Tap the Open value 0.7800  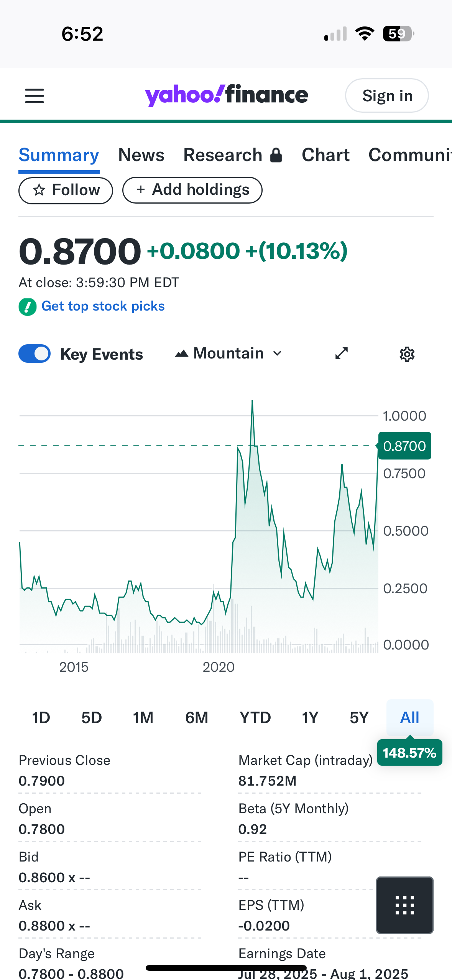point(42,829)
